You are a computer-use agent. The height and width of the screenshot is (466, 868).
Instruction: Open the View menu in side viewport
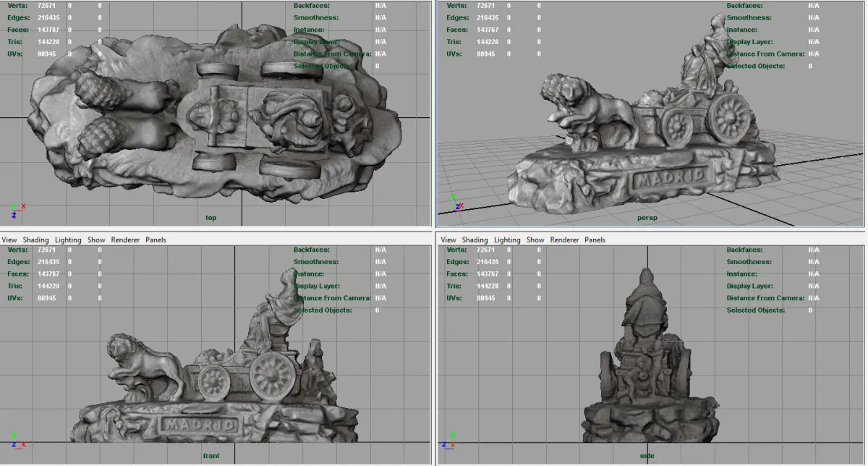coord(448,240)
